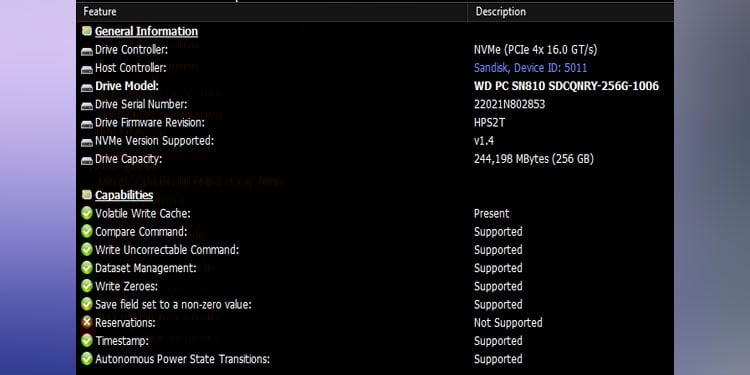The height and width of the screenshot is (375, 750).
Task: Click the drive icon beside Drive Controller
Action: click(87, 51)
